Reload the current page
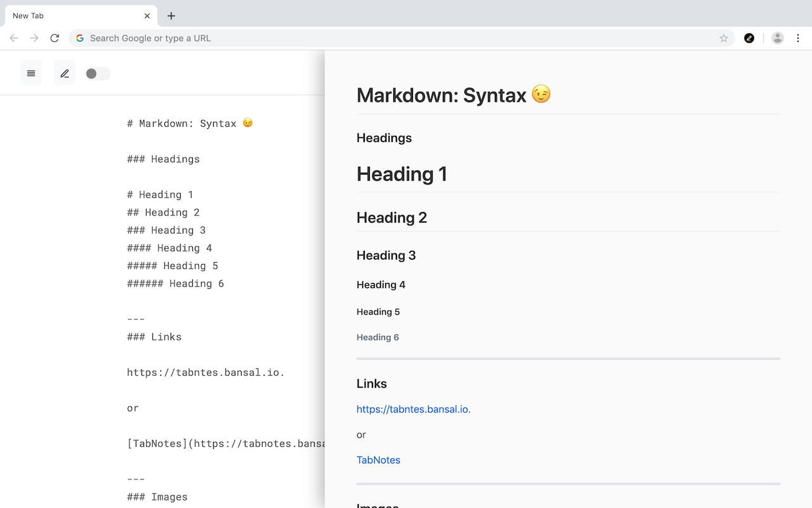Image resolution: width=812 pixels, height=508 pixels. pyautogui.click(x=55, y=38)
